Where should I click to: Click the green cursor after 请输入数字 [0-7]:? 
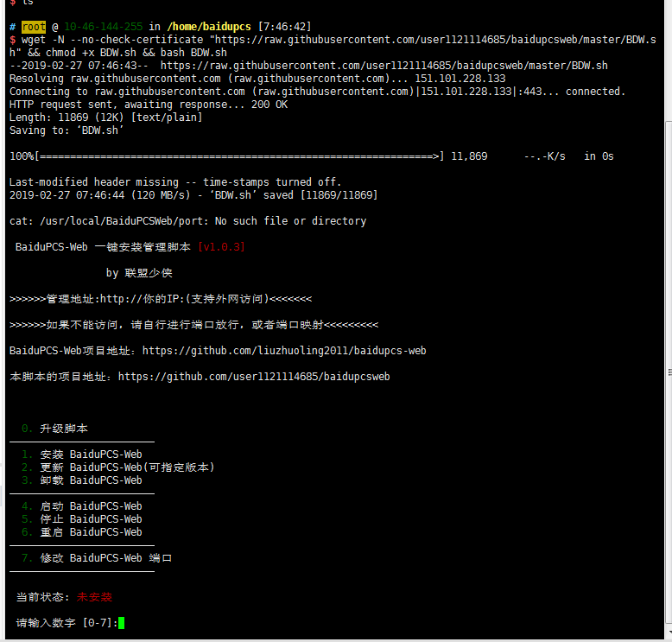(121, 623)
